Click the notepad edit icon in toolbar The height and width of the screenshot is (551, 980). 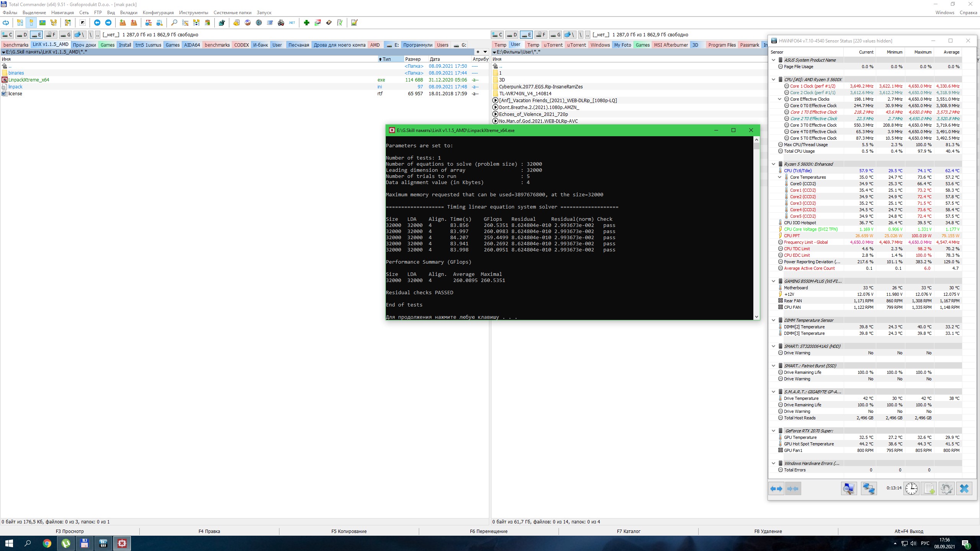click(354, 23)
